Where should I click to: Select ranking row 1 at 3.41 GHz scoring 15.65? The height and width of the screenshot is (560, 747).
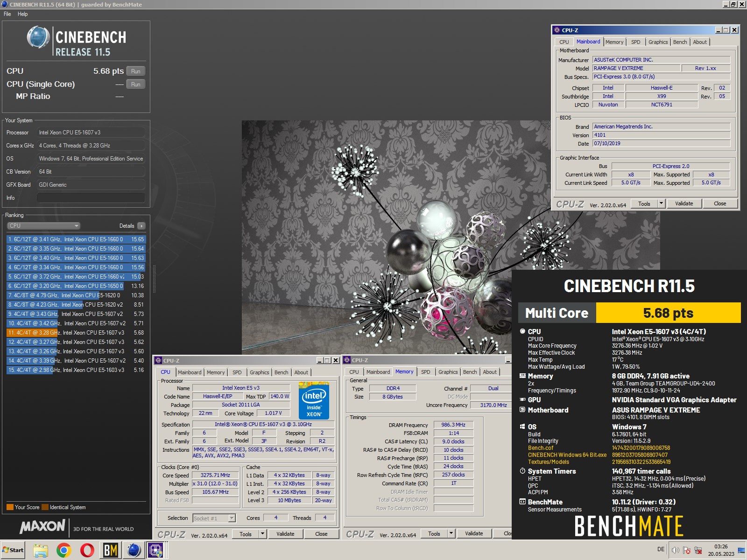tap(76, 239)
